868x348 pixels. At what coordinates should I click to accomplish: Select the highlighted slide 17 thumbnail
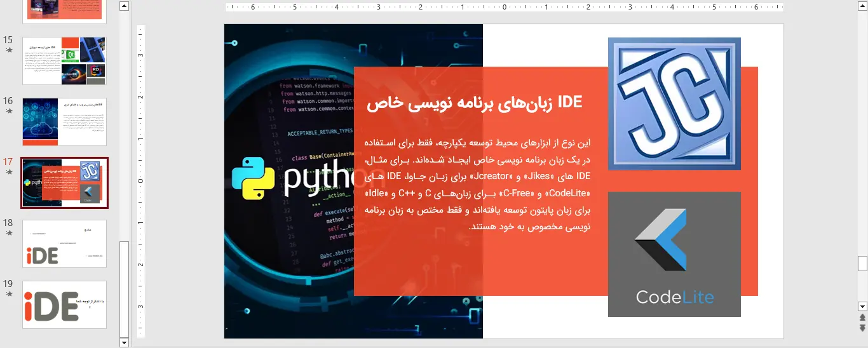(x=64, y=183)
